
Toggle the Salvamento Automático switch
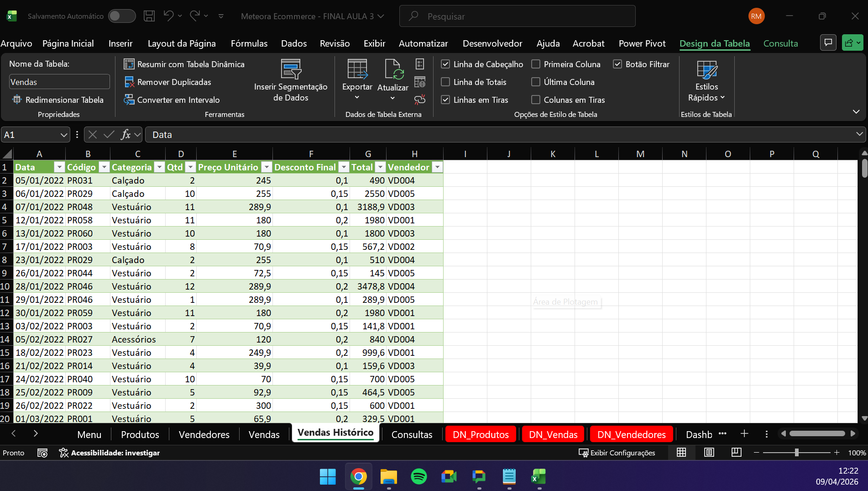121,16
